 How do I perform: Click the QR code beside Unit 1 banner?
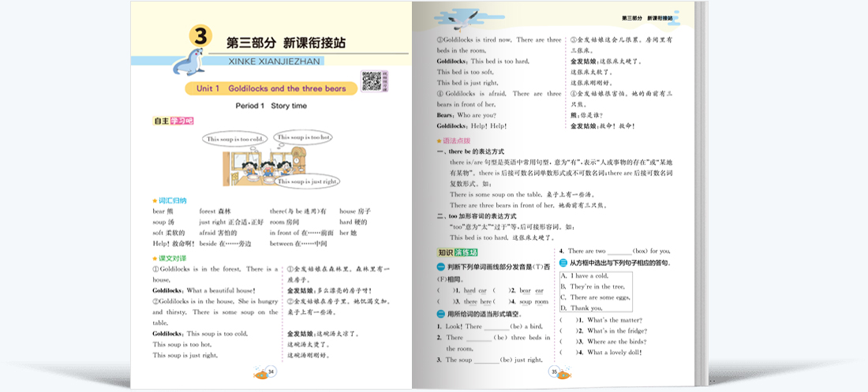[372, 81]
